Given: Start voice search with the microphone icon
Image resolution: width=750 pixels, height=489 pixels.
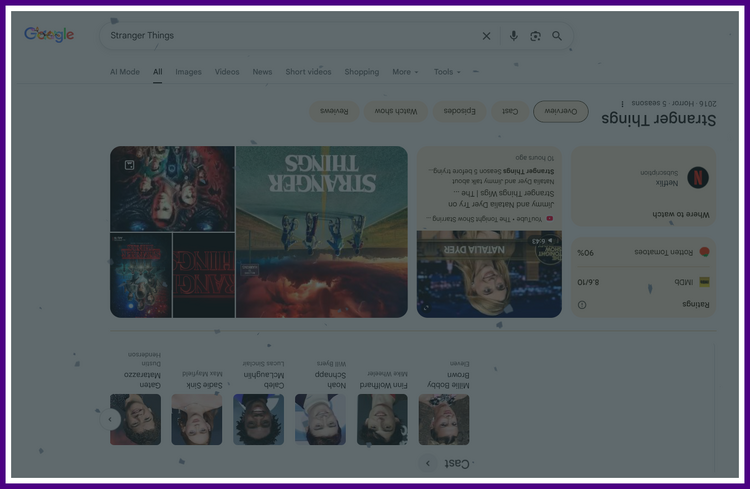Looking at the screenshot, I should coord(514,36).
